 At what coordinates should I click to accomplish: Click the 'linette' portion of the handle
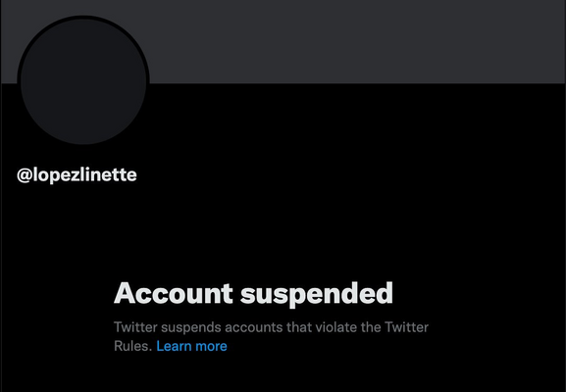(109, 174)
